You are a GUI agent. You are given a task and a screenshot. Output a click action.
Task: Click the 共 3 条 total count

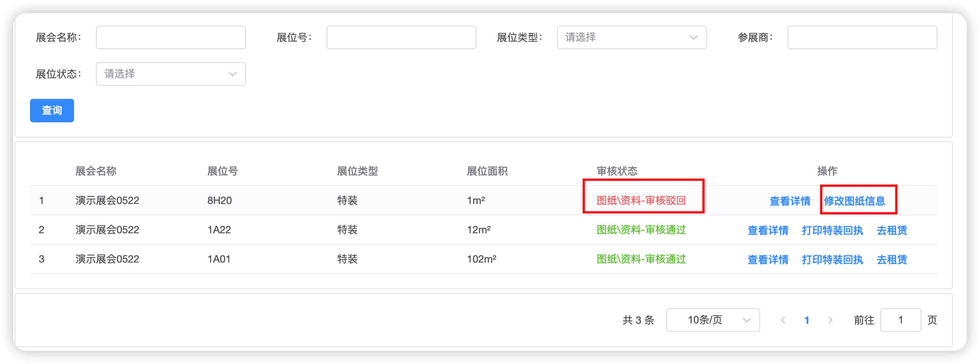click(638, 320)
